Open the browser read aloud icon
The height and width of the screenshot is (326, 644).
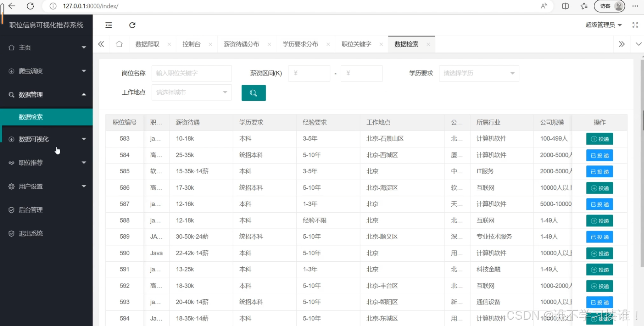(544, 6)
